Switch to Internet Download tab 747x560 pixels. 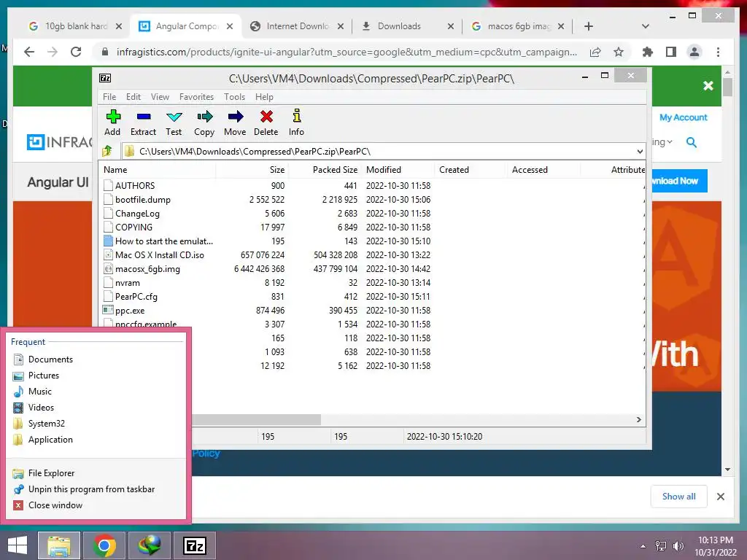pos(296,26)
